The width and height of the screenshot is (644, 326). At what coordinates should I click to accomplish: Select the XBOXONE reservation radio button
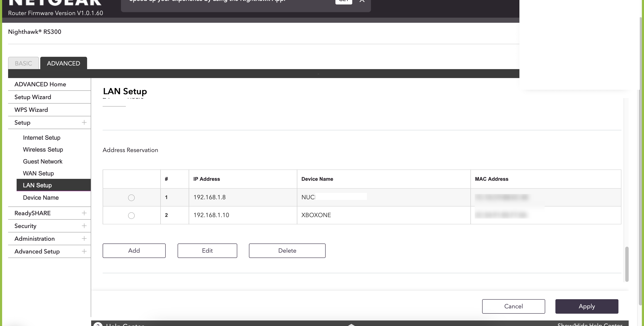(x=131, y=215)
